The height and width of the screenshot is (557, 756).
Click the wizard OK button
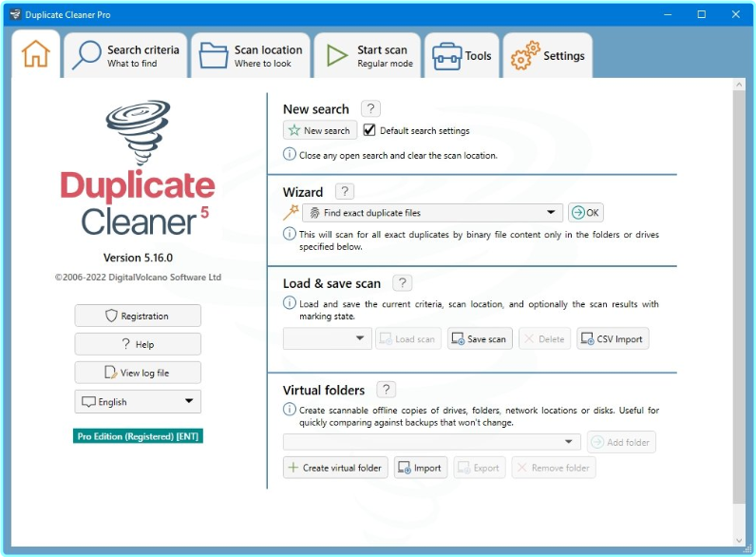point(585,213)
